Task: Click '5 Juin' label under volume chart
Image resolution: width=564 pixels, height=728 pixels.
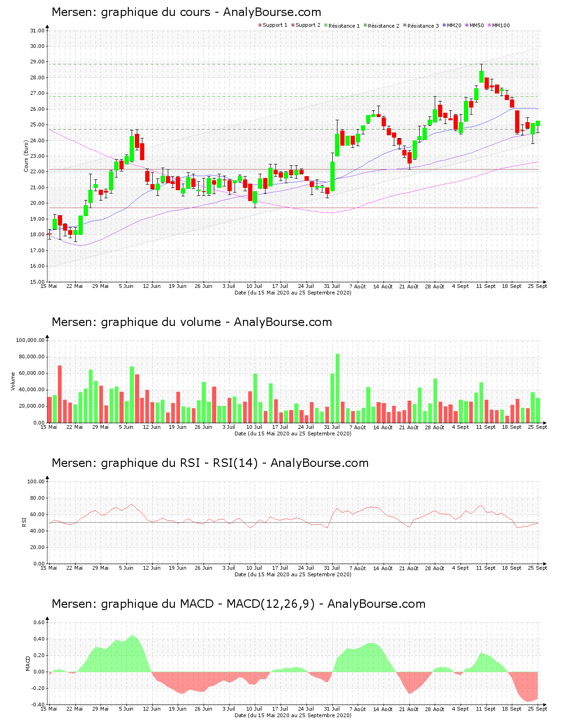Action: click(126, 427)
